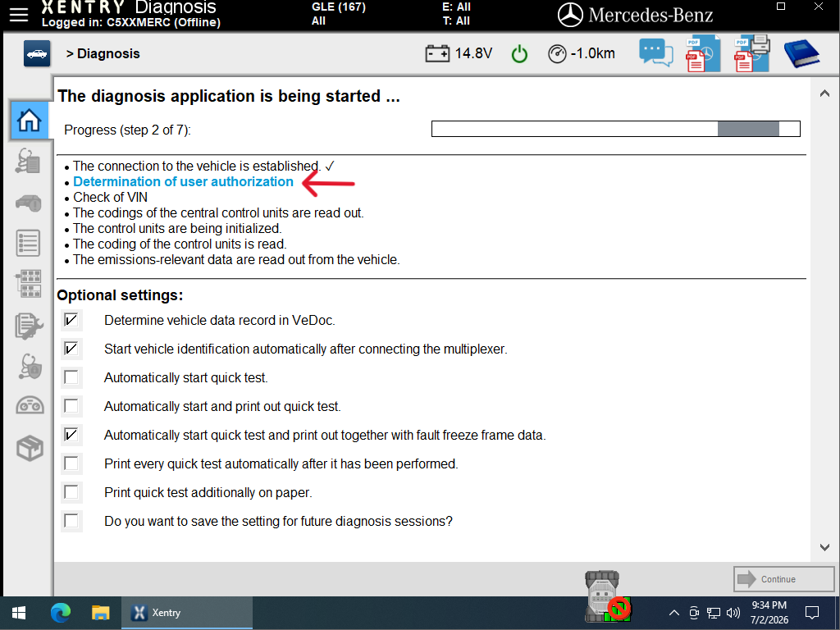
Task: Click the volume speaker tray icon
Action: pyautogui.click(x=733, y=612)
